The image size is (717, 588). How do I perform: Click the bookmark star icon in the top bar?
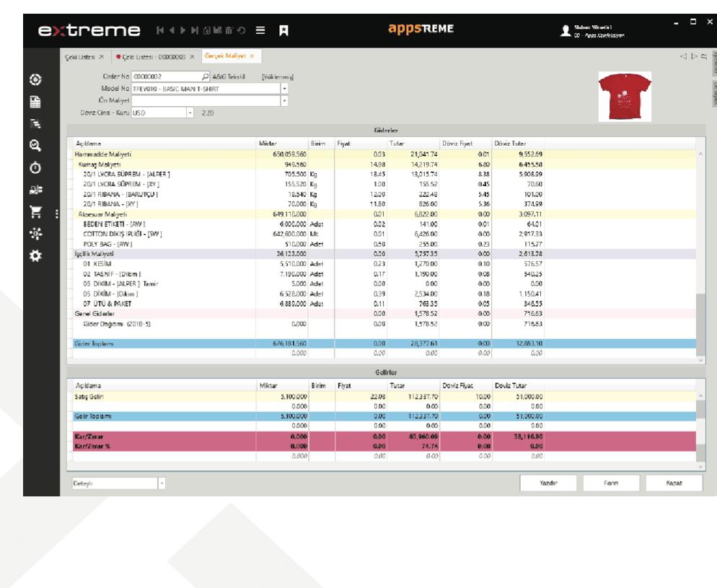click(x=284, y=30)
